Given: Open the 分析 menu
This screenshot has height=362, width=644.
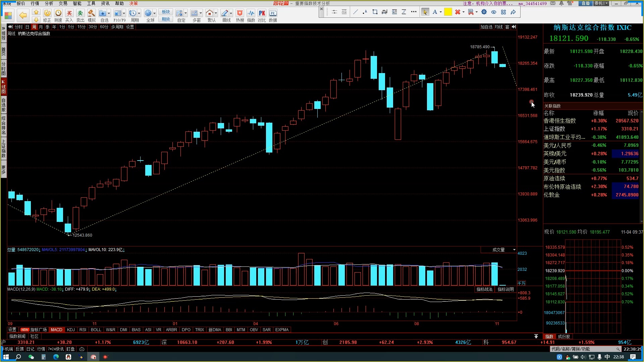Looking at the screenshot, I should (x=49, y=3).
